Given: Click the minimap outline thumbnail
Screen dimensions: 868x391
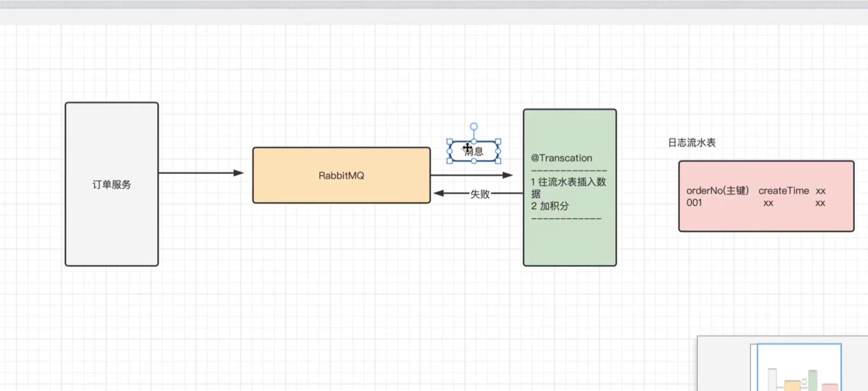Looking at the screenshot, I should tap(799, 367).
